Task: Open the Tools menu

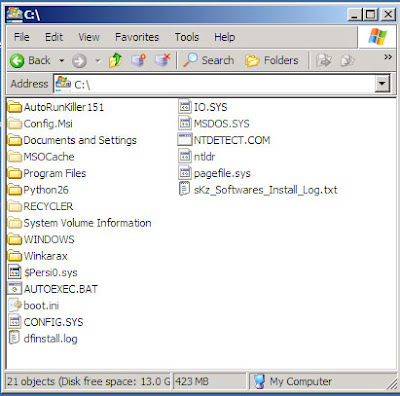Action: pyautogui.click(x=187, y=37)
